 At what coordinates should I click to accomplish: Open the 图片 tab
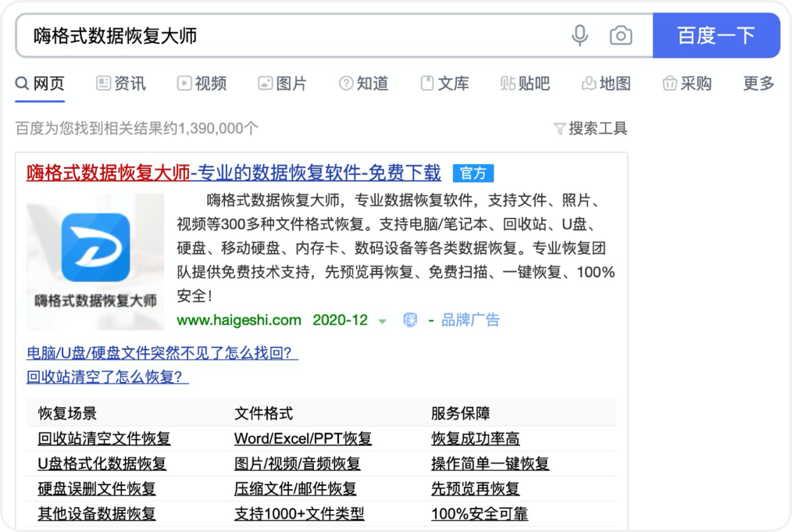pyautogui.click(x=282, y=84)
